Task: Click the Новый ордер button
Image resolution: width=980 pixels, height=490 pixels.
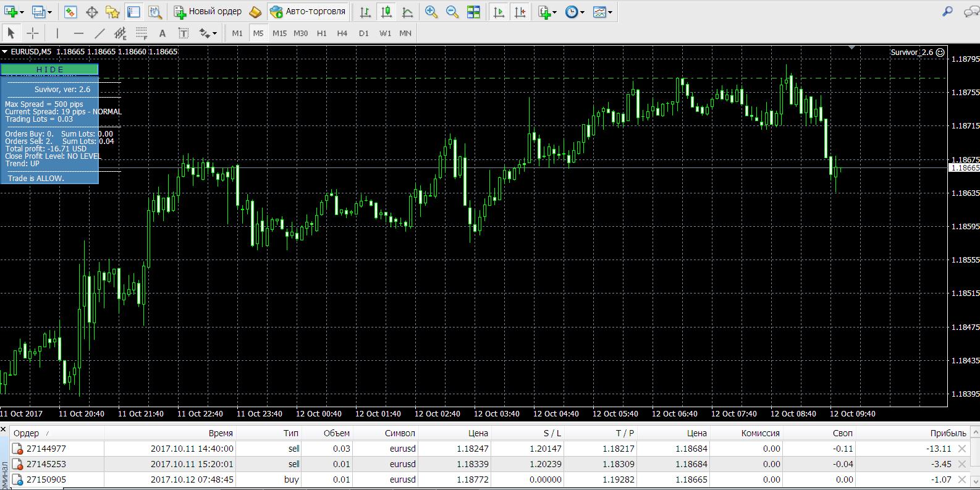Action: tap(208, 11)
